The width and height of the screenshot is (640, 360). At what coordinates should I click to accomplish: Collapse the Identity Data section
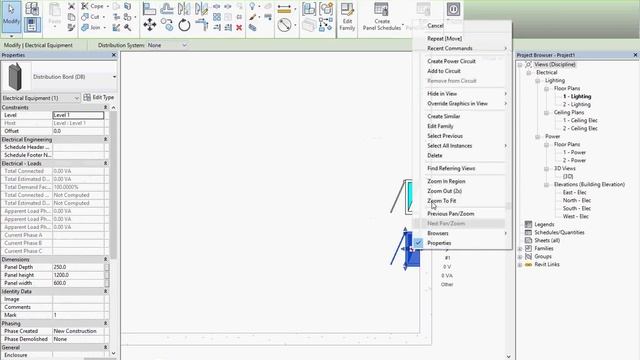pyautogui.click(x=105, y=291)
